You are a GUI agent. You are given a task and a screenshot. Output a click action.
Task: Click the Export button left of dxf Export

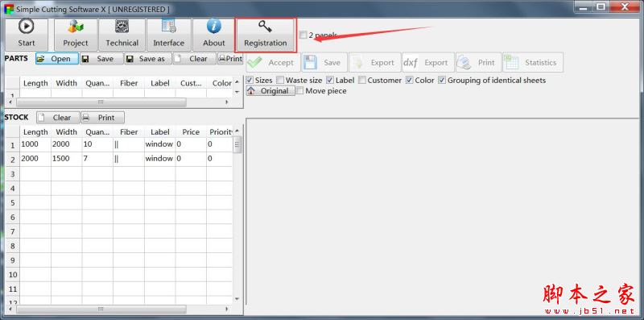(x=374, y=63)
